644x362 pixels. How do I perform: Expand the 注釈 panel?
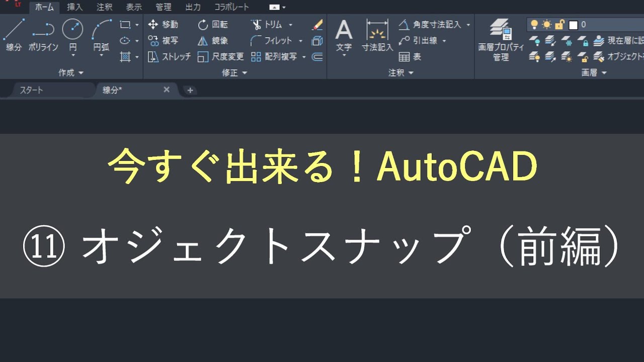pos(401,73)
